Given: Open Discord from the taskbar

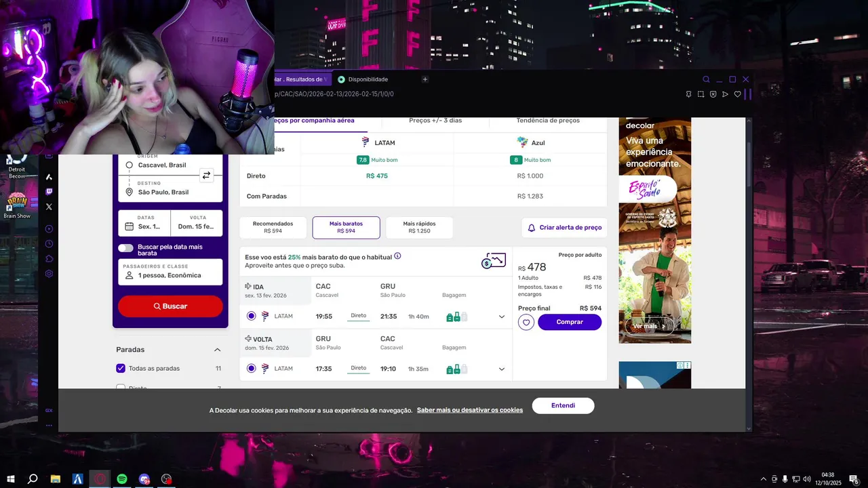Looking at the screenshot, I should (144, 479).
